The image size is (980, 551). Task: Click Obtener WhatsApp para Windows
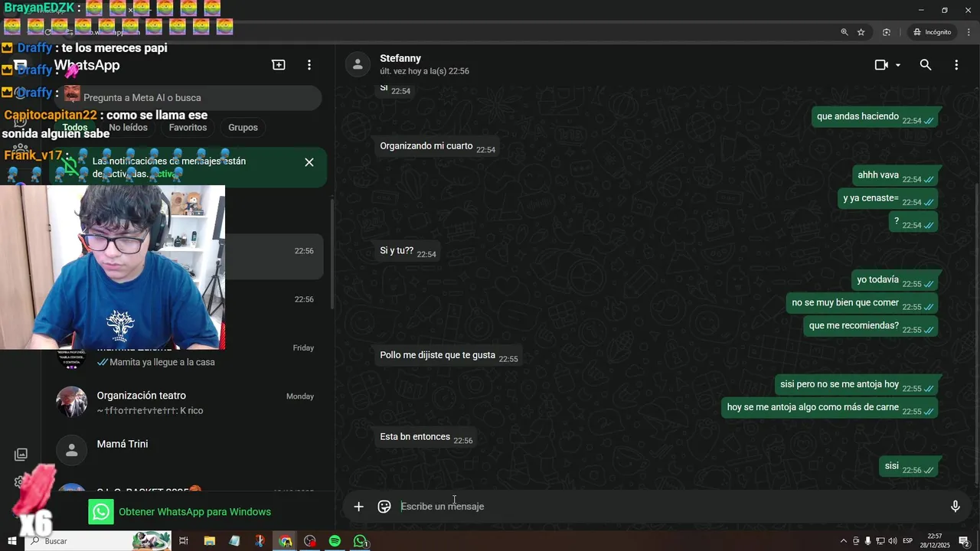[x=194, y=511]
